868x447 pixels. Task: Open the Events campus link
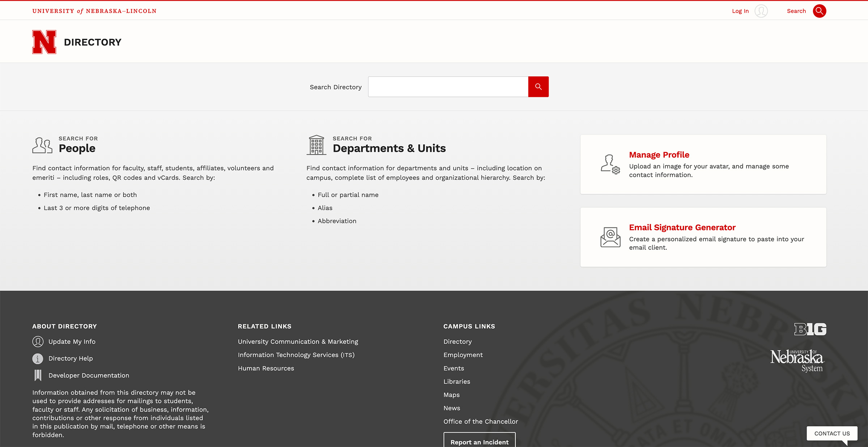(x=454, y=369)
